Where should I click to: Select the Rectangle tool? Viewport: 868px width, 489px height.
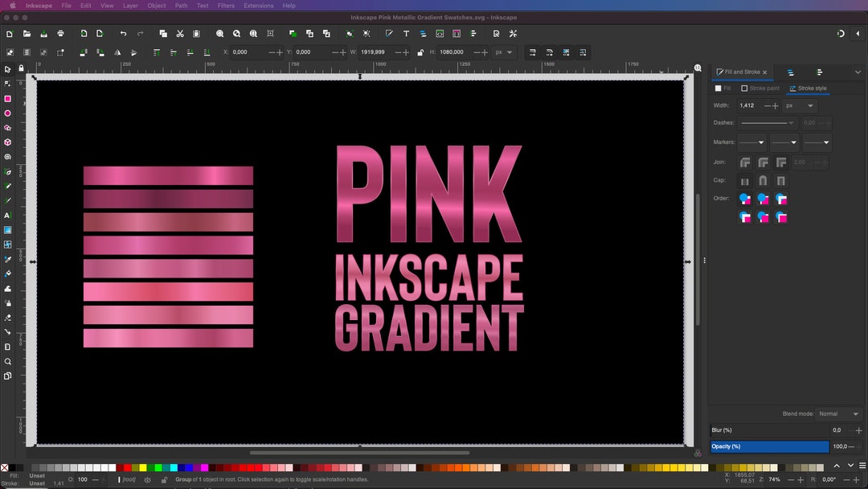(7, 99)
